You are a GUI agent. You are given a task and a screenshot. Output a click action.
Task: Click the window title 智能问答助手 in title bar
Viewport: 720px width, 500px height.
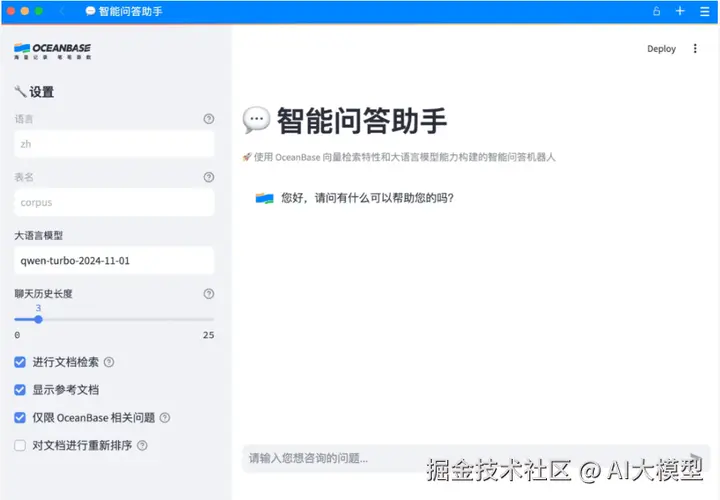pyautogui.click(x=130, y=11)
